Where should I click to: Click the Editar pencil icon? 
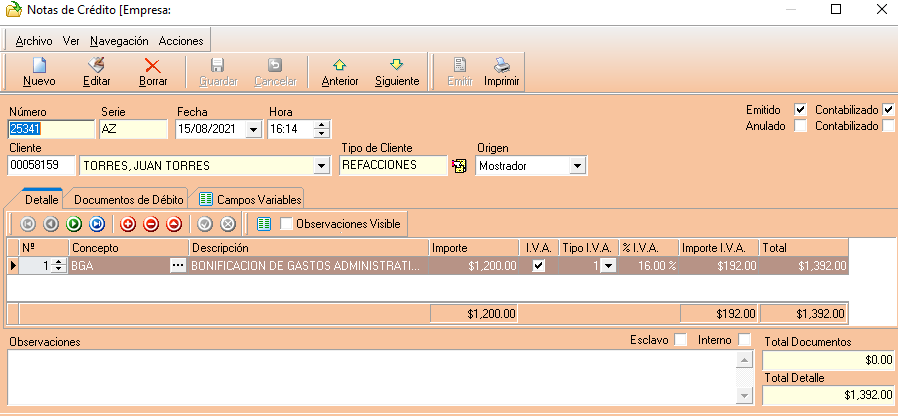(x=96, y=65)
